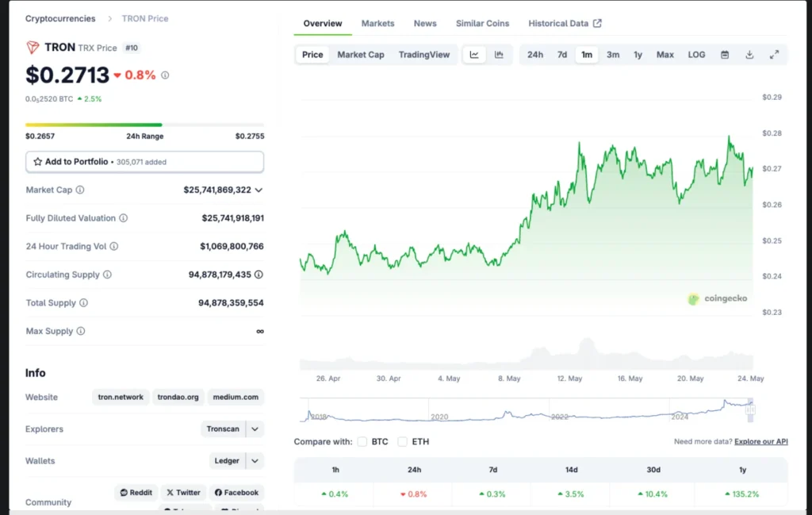
Task: Click 24 Hour Trading Vol info icon
Action: (x=114, y=246)
